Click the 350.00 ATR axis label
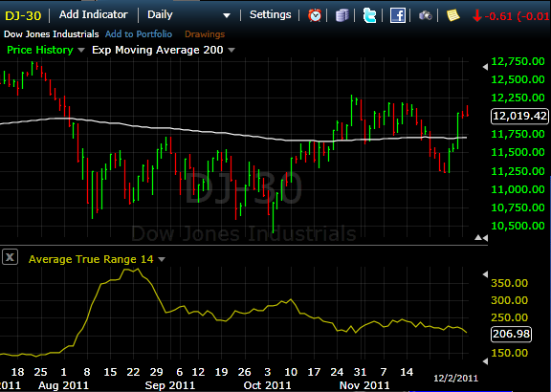The image size is (551, 392). coord(509,283)
